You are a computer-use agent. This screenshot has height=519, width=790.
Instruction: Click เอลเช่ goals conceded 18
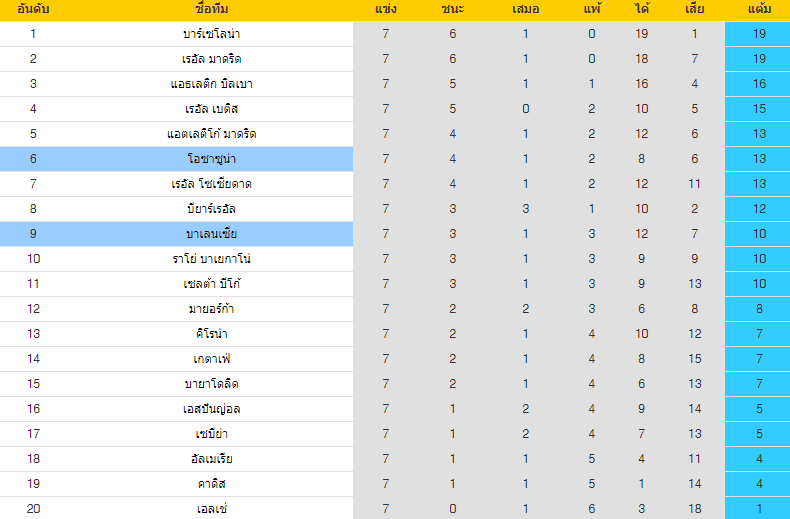[695, 508]
